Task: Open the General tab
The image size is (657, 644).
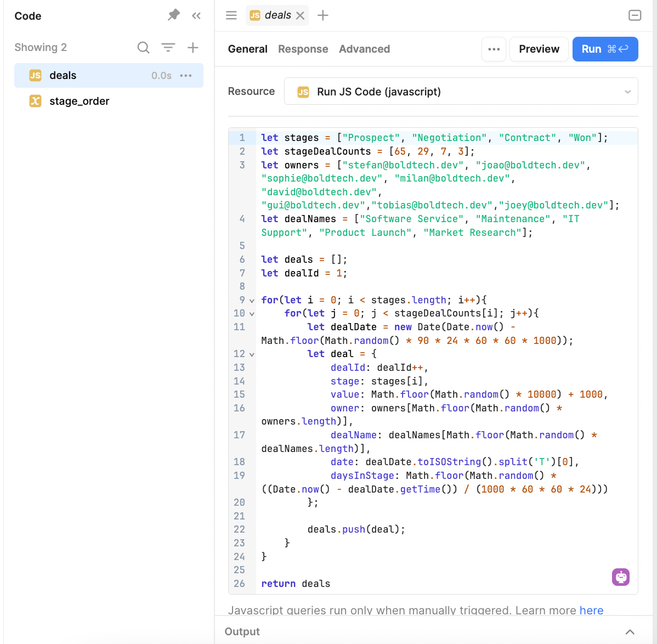Action: coord(248,49)
